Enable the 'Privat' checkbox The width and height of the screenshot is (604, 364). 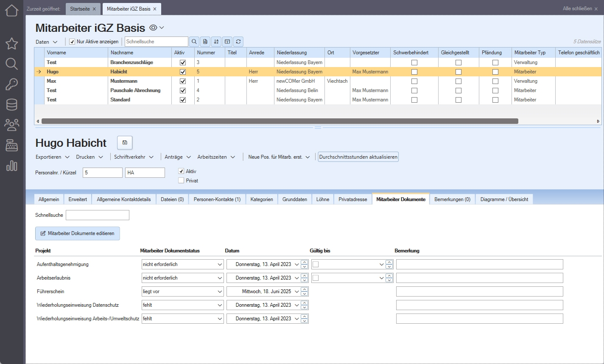pyautogui.click(x=182, y=180)
